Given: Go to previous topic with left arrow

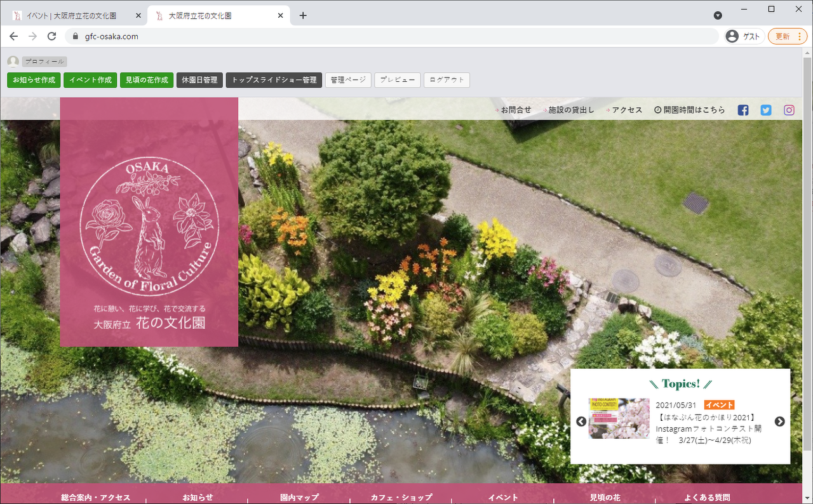Looking at the screenshot, I should pyautogui.click(x=581, y=421).
